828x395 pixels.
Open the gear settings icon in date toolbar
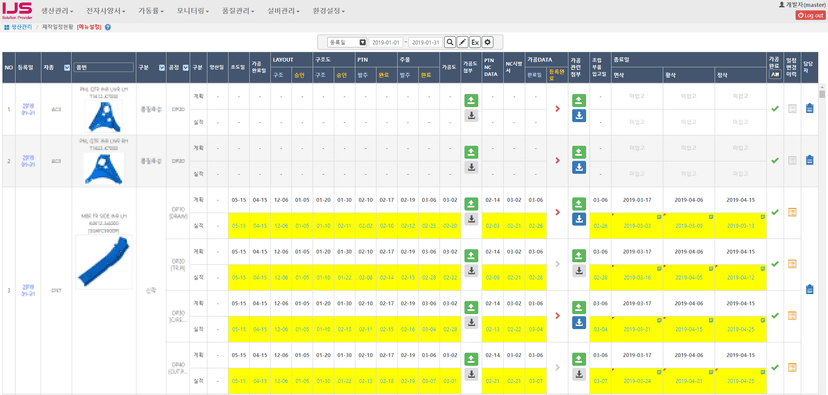(487, 42)
